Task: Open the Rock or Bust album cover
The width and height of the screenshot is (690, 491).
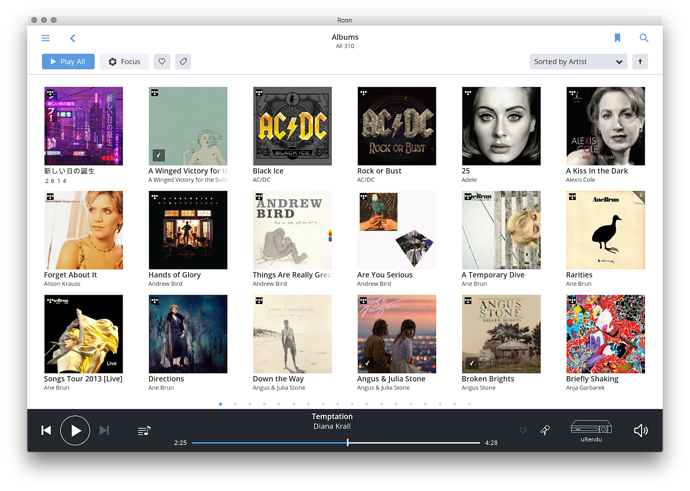Action: click(396, 126)
